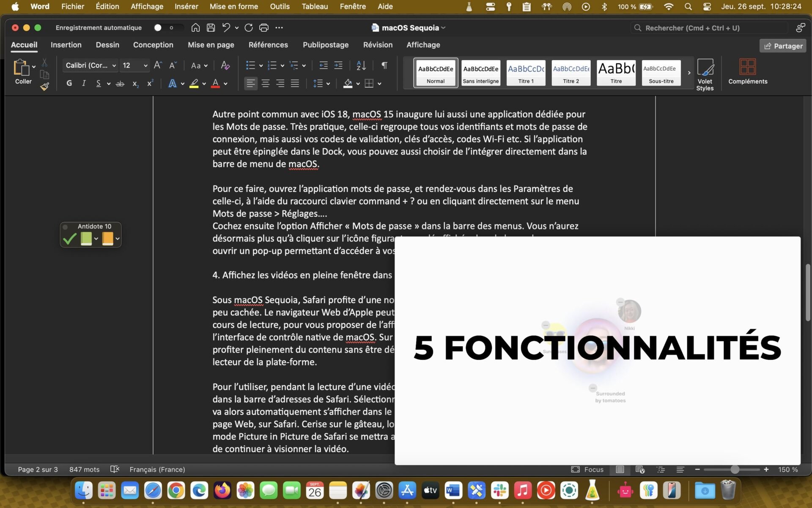Open the share collaboration icon at top right

(800, 28)
